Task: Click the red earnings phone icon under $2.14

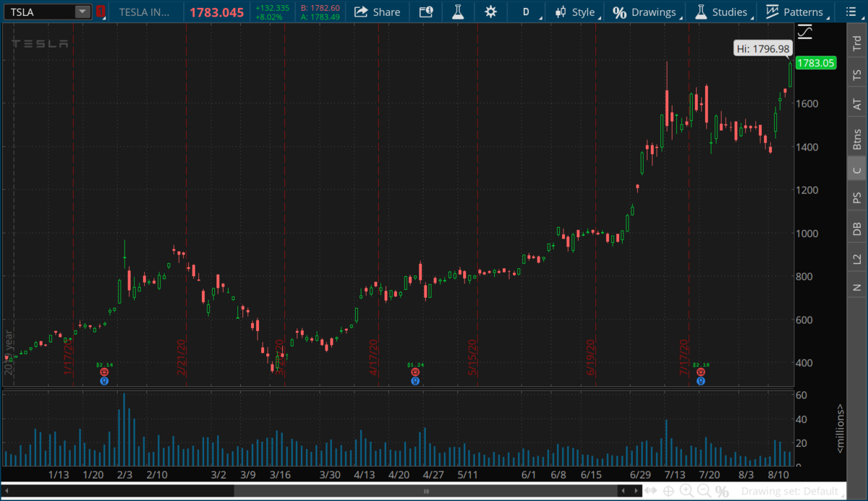Action: 104,372
